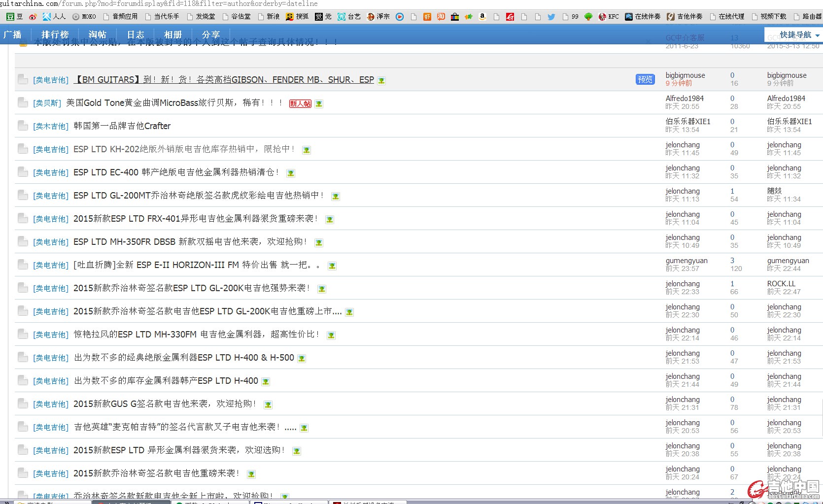Open the 99 bookmark
This screenshot has width=823, height=504.
570,17
